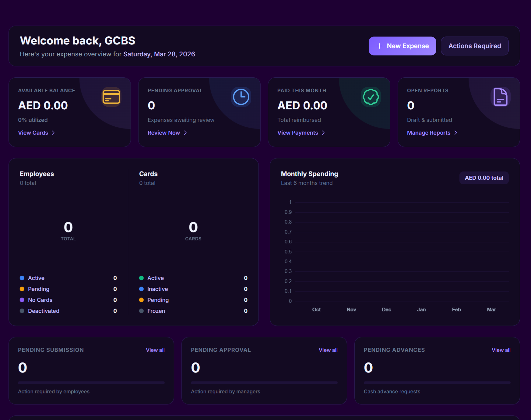Click the clock icon on Pending Approval card

click(241, 97)
